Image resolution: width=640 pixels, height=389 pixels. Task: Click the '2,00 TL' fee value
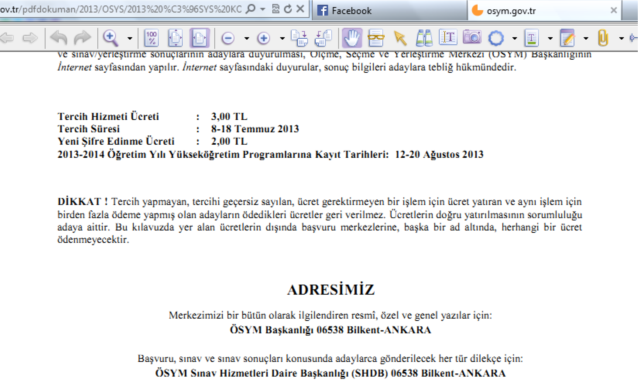229,141
